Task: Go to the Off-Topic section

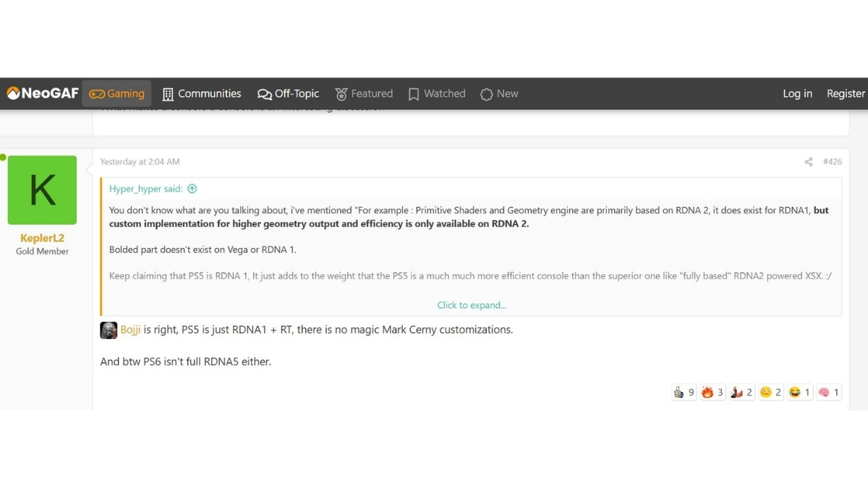Action: click(x=288, y=93)
